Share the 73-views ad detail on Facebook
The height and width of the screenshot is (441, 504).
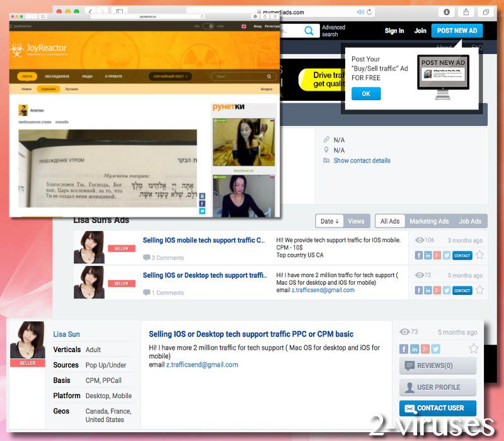click(404, 349)
